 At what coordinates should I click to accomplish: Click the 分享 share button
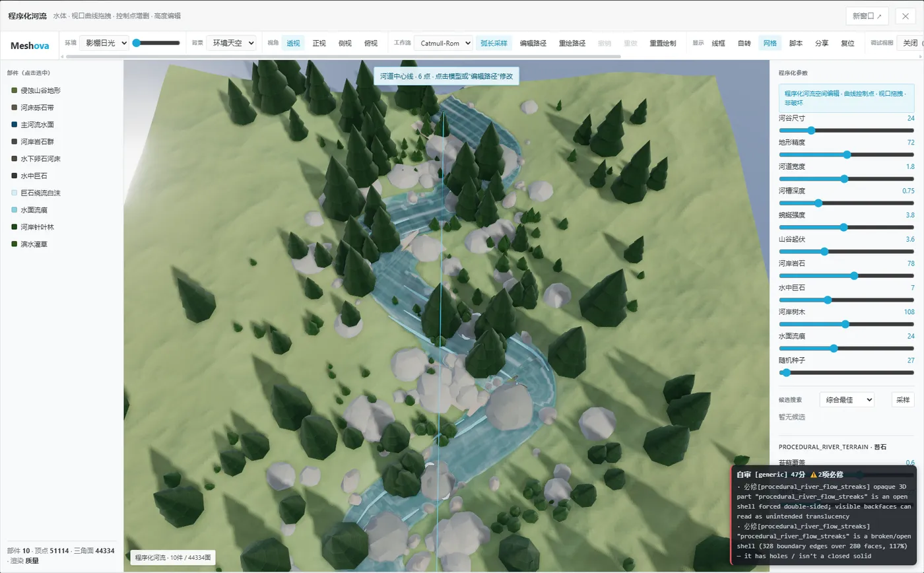click(822, 43)
